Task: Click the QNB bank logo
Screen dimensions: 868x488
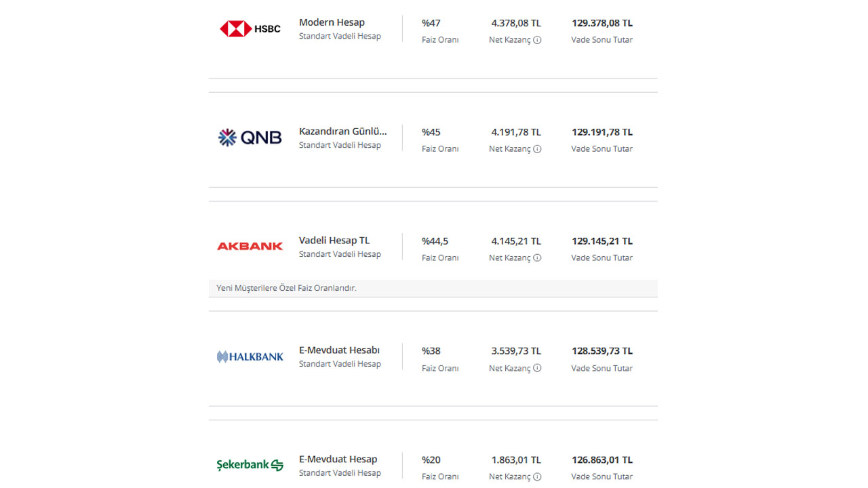Action: point(250,138)
